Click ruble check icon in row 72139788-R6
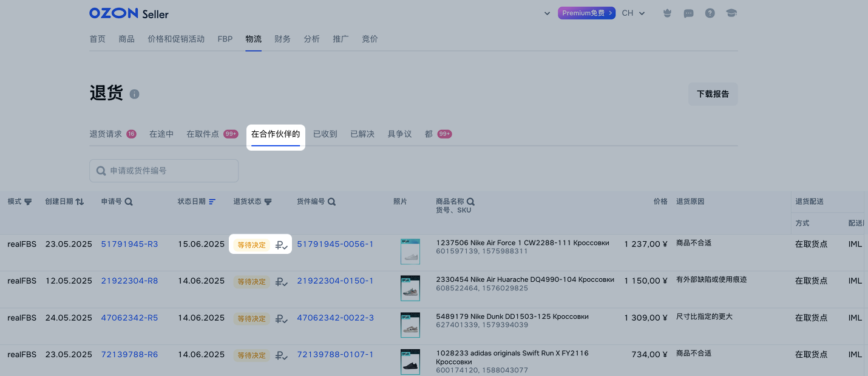This screenshot has height=376, width=868. 282,355
